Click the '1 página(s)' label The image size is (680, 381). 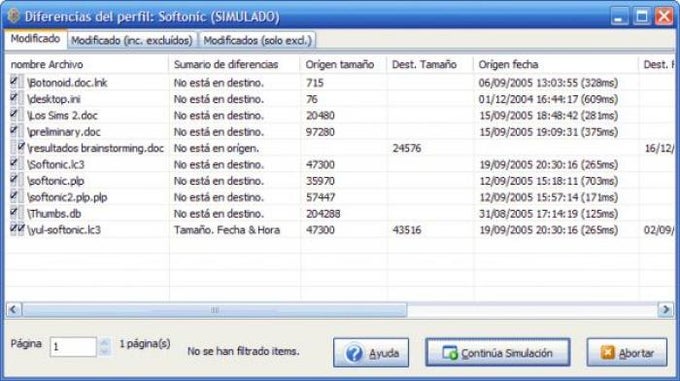[x=145, y=344]
